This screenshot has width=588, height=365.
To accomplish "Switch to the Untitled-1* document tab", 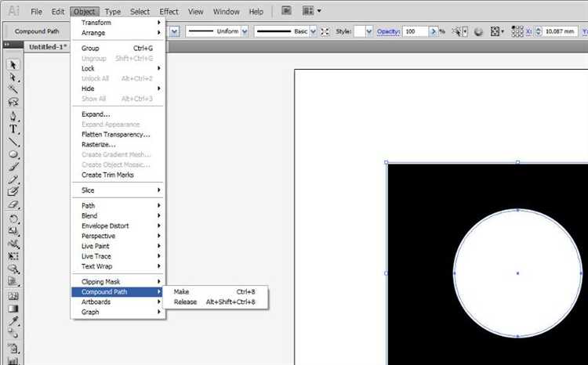I will 48,47.
